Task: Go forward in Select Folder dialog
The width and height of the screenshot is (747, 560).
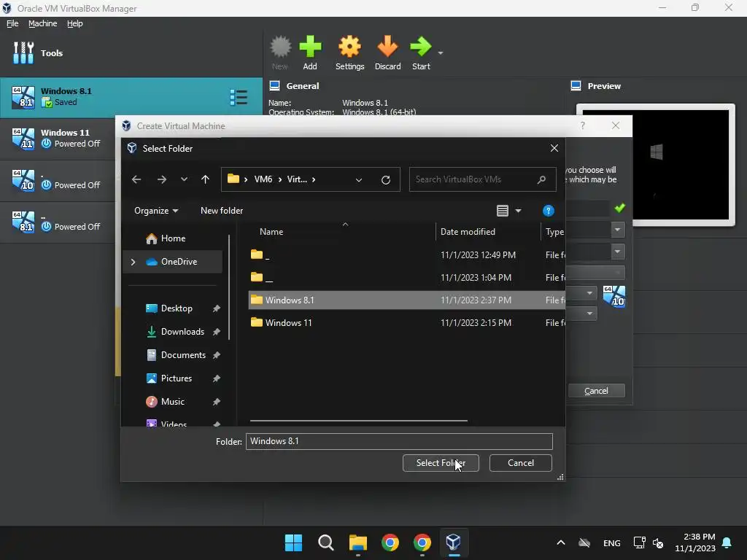Action: pos(161,179)
